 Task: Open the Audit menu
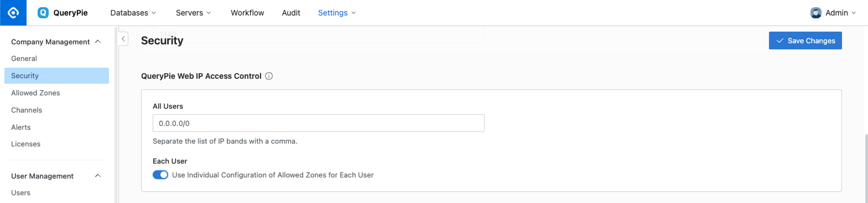291,13
